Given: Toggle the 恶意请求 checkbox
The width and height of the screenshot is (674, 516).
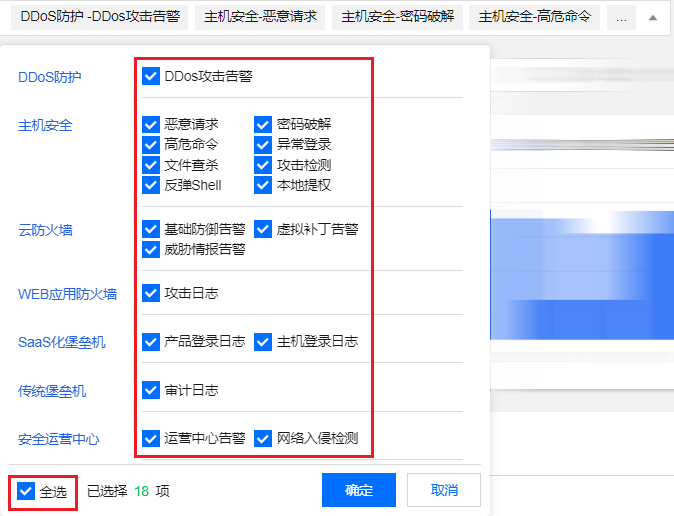Looking at the screenshot, I should coord(151,125).
